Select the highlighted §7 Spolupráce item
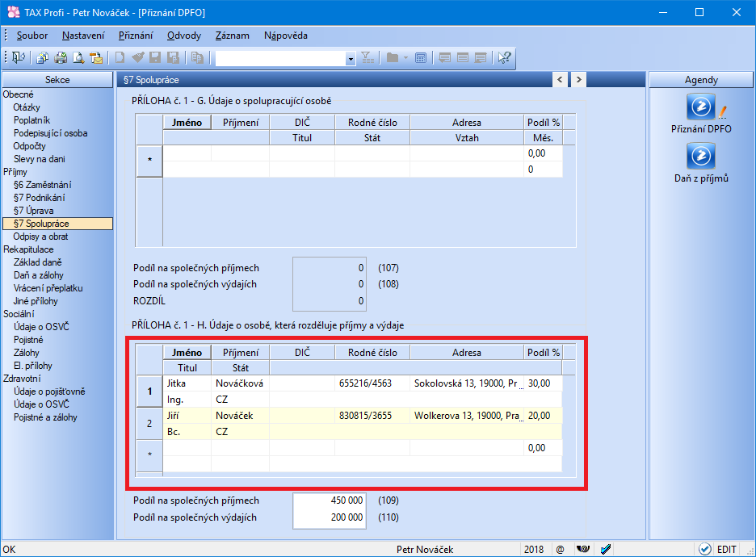This screenshot has height=557, width=756. click(57, 224)
